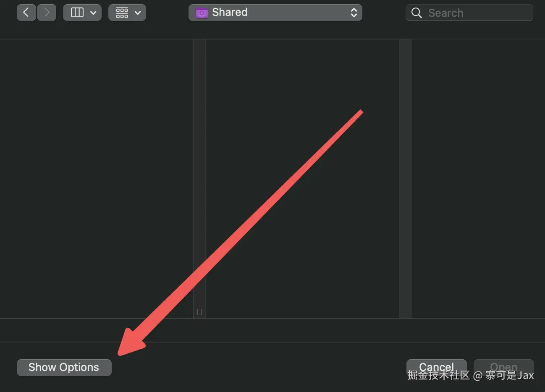
Task: Click the divider strip after the middle column
Action: pos(405,178)
